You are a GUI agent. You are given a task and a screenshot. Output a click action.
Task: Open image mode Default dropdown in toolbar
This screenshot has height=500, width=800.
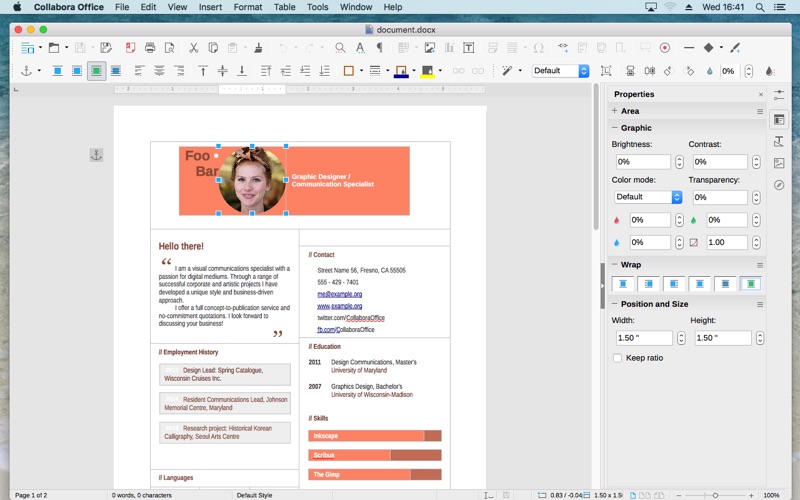point(561,71)
